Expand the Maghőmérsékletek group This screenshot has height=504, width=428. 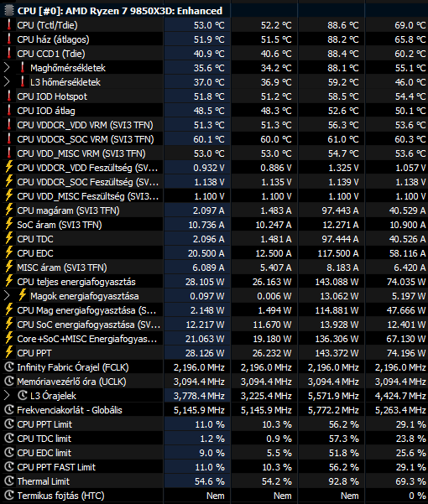point(7,68)
